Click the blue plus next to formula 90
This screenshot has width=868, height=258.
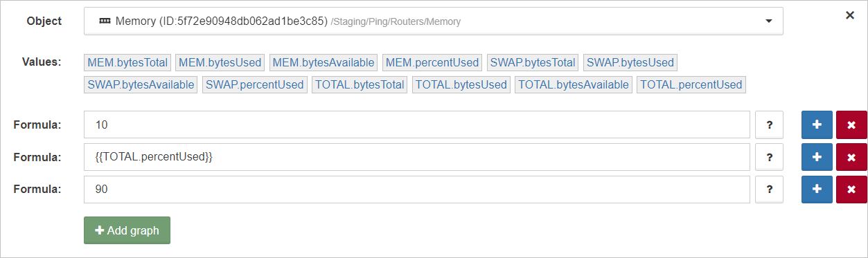click(x=817, y=190)
